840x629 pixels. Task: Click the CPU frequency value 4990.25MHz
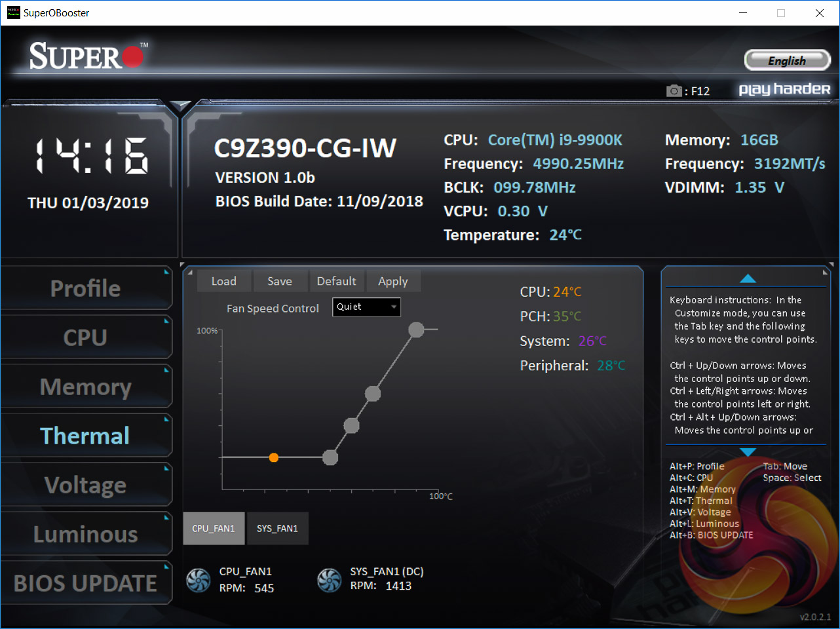[x=579, y=164]
